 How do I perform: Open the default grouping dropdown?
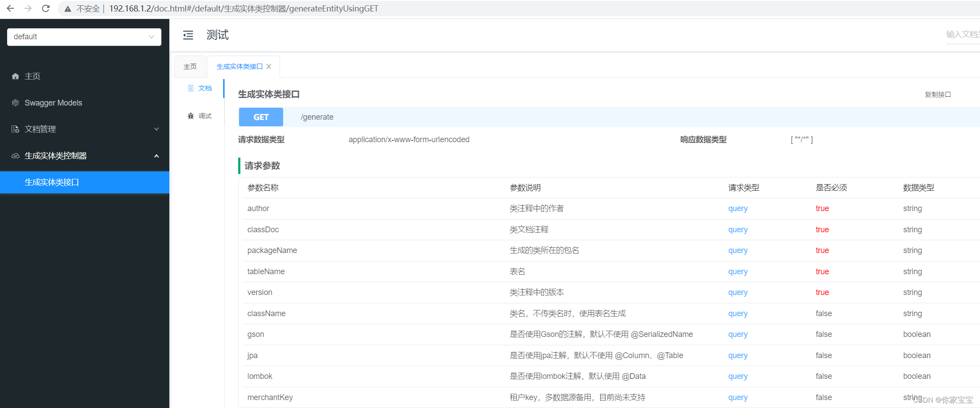tap(84, 37)
